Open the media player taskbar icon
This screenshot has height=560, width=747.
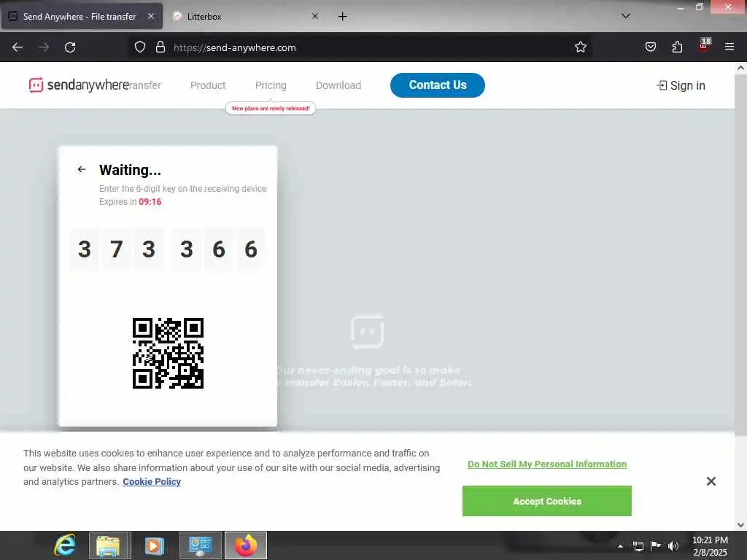[153, 545]
